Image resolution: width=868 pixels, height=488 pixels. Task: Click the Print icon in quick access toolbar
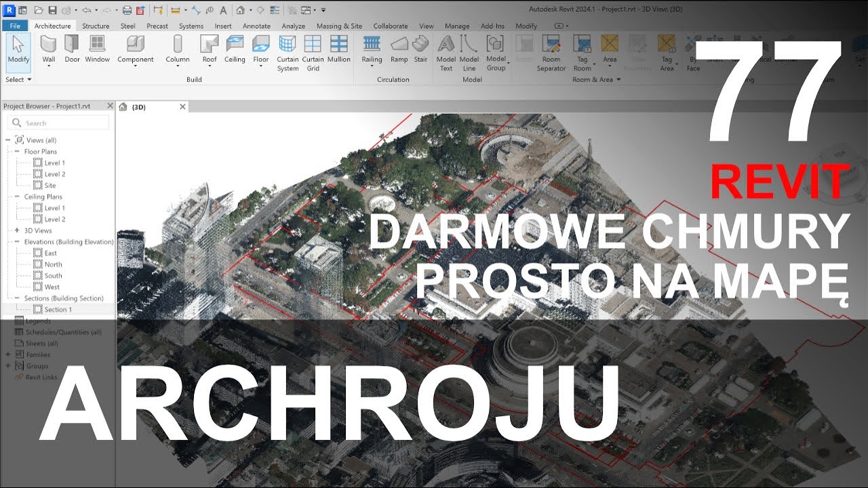[127, 10]
